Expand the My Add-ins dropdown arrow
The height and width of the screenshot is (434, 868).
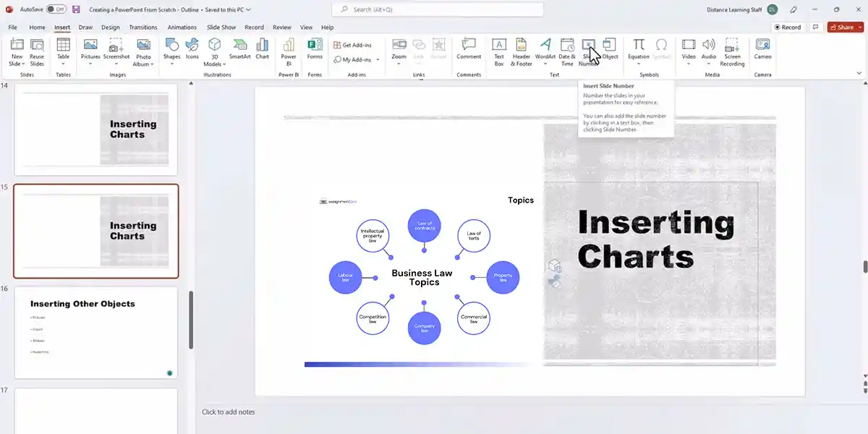378,60
